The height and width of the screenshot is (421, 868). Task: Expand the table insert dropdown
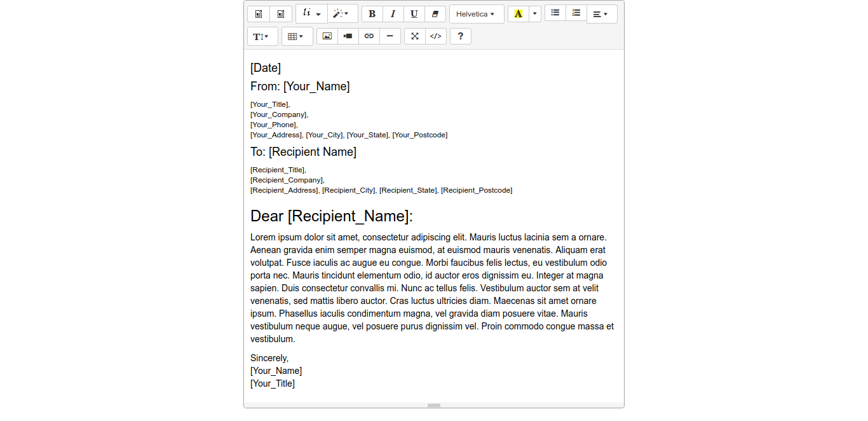point(296,37)
